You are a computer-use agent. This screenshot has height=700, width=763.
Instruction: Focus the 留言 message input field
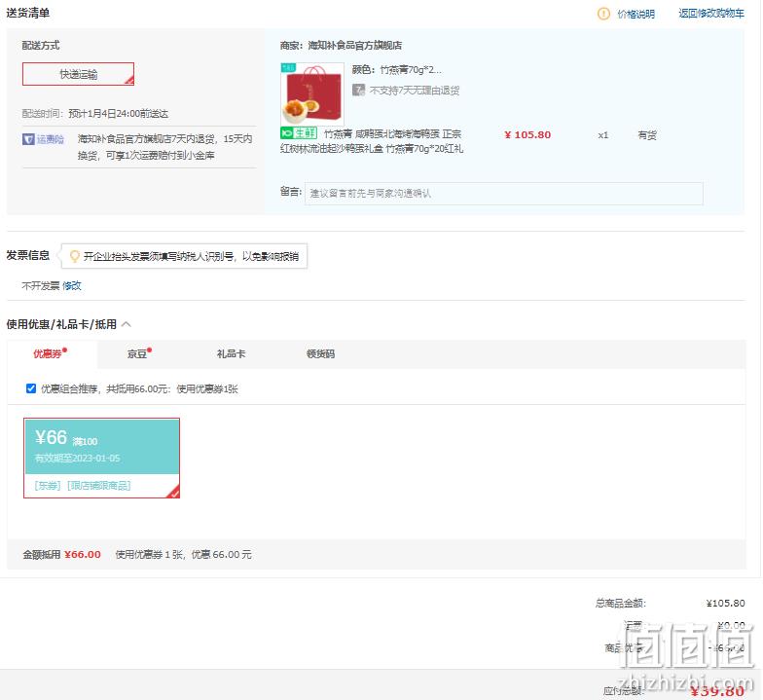pos(504,193)
